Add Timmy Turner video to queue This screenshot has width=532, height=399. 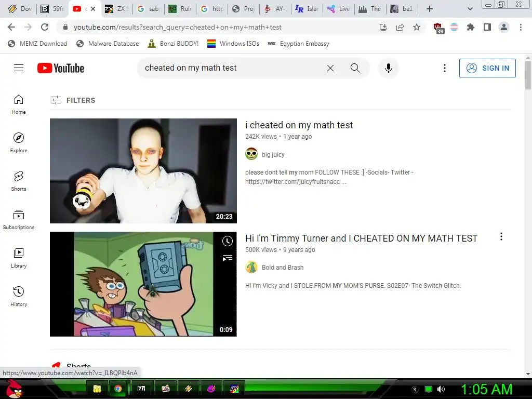228,258
